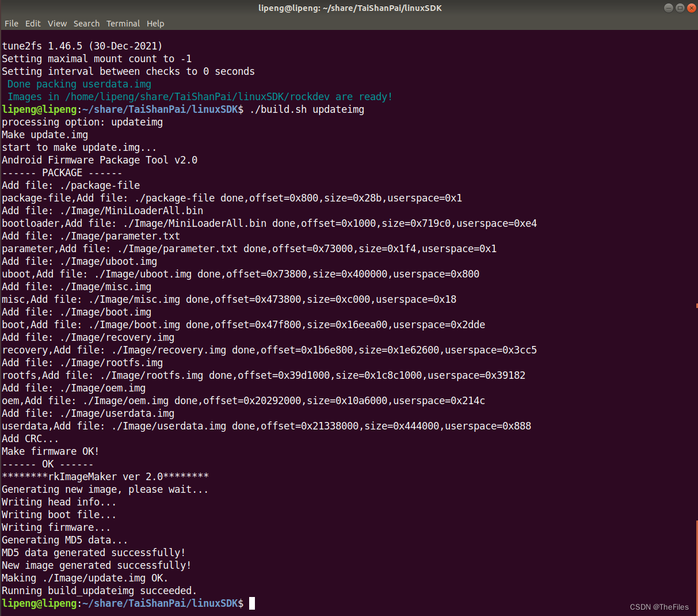Click 'Add file: ./Image/oem.img' line
This screenshot has height=616, width=698.
point(74,388)
